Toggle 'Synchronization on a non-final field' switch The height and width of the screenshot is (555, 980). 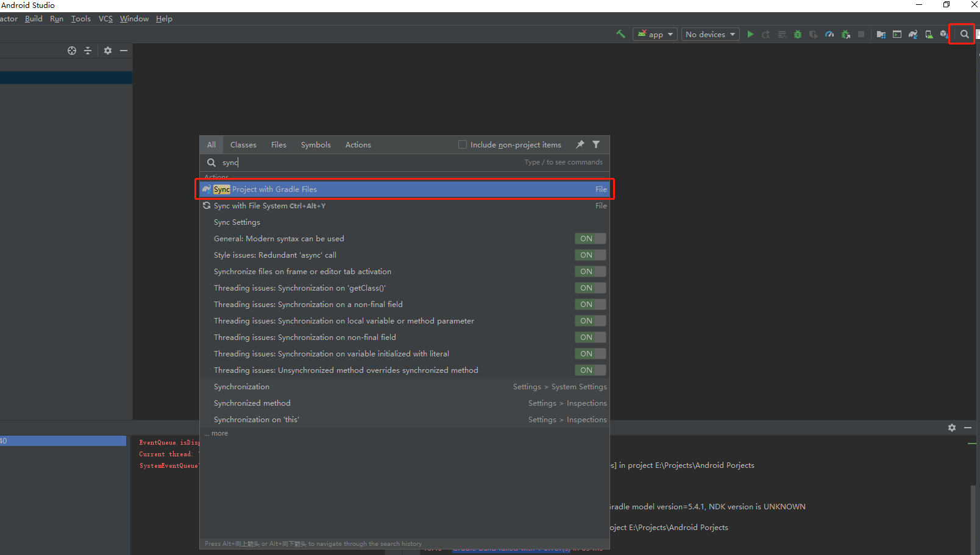tap(590, 305)
